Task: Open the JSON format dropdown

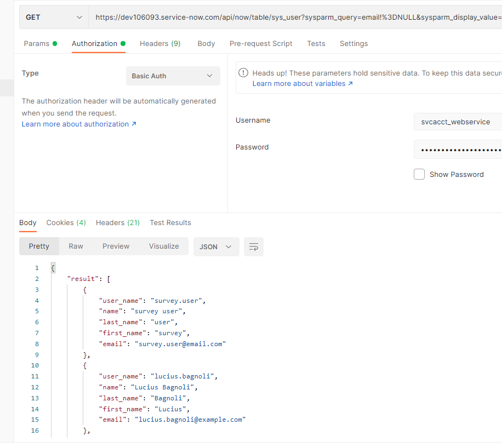Action: pos(216,246)
